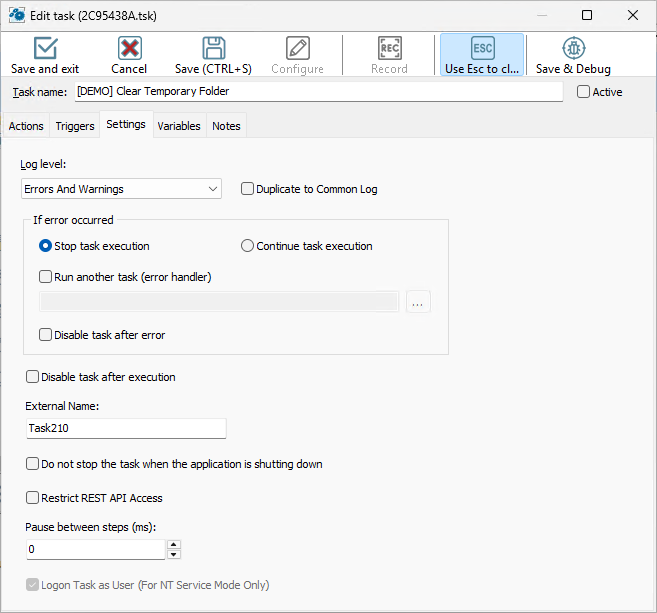
Task: Open the Actions tab
Action: [x=26, y=126]
